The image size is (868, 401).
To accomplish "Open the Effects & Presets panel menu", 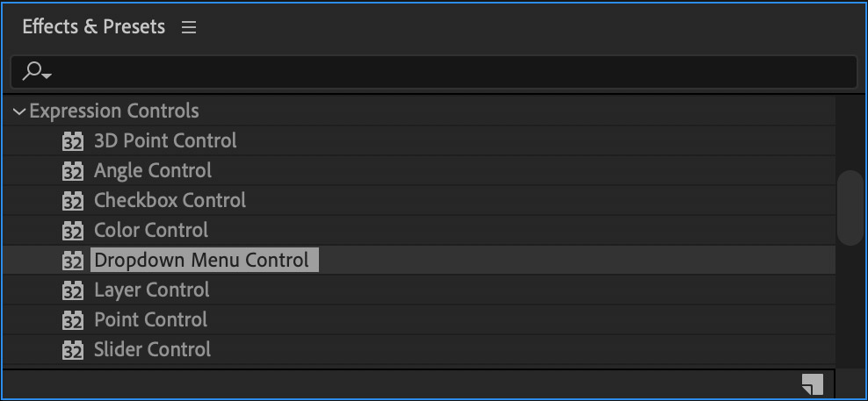I will [188, 27].
